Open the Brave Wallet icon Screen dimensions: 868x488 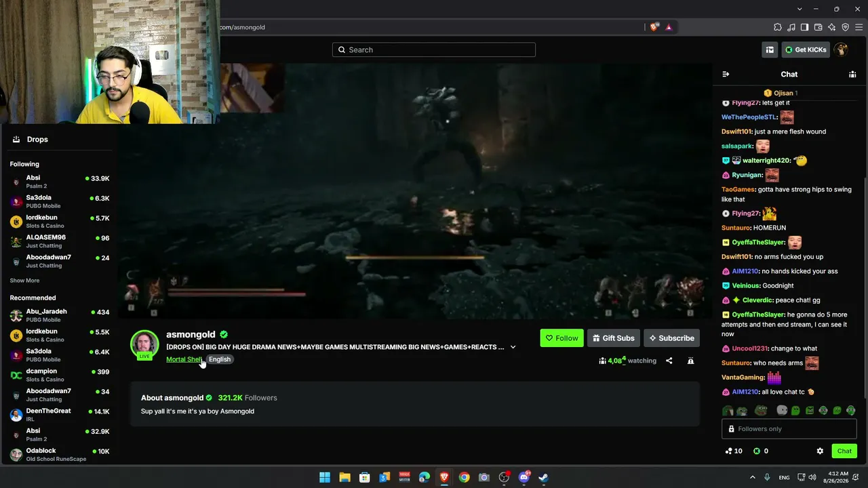818,27
